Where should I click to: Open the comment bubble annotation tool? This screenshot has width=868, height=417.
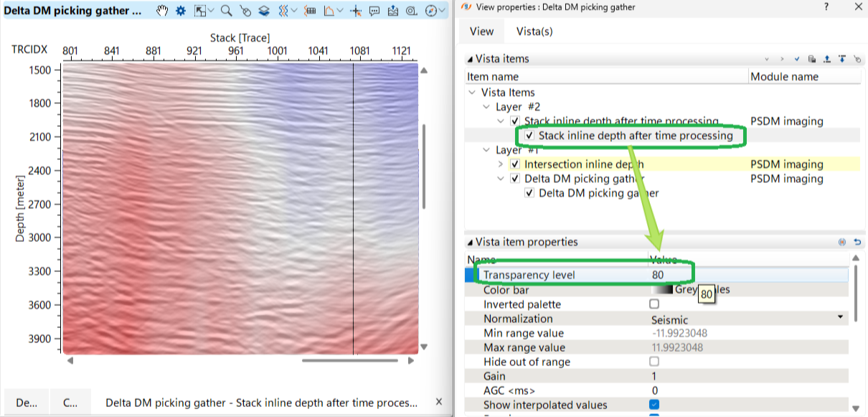click(374, 11)
